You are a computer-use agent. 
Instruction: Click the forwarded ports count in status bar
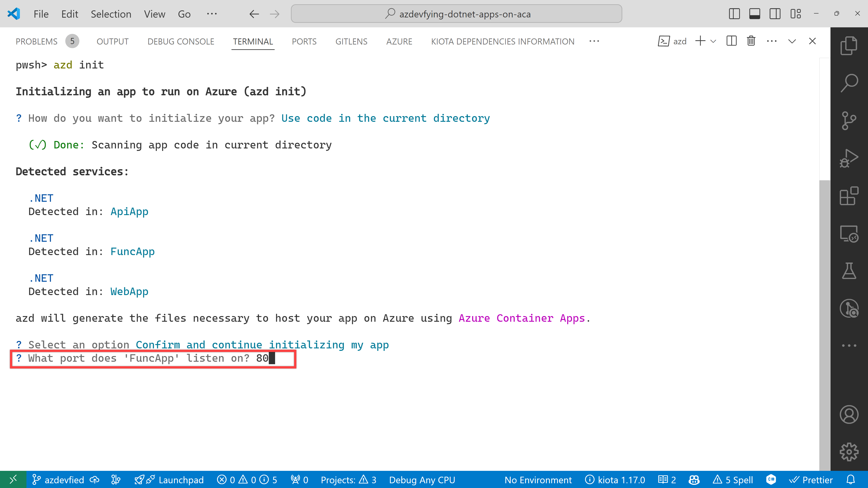[300, 480]
